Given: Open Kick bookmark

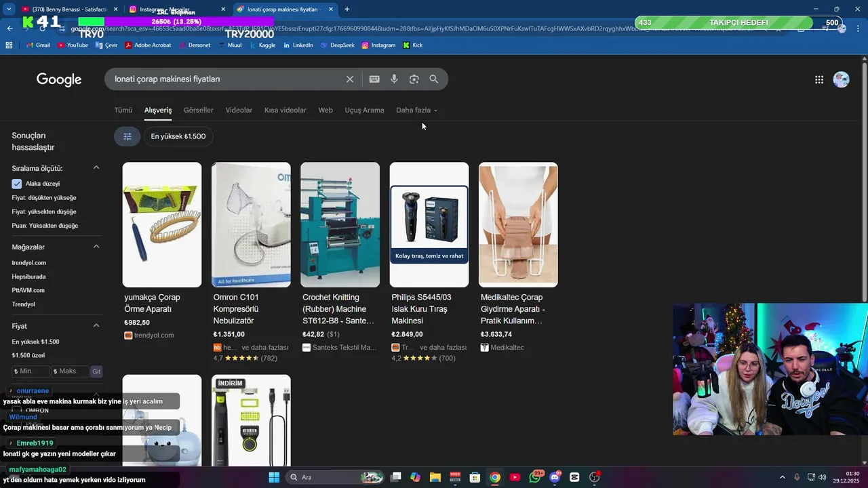Looking at the screenshot, I should pos(413,45).
